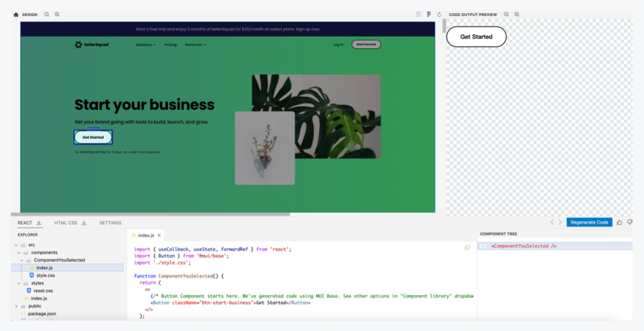
Task: Click the COMPONENT TREE panel heading
Action: [499, 234]
